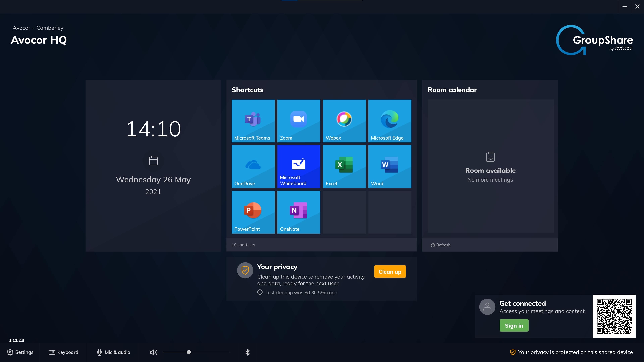This screenshot has width=644, height=362.
Task: Click the Room available calendar icon
Action: 490,157
